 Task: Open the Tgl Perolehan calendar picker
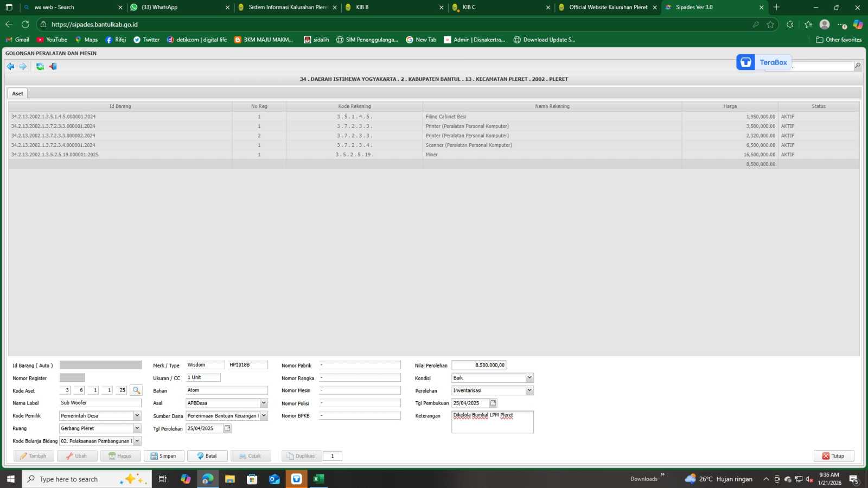point(227,428)
